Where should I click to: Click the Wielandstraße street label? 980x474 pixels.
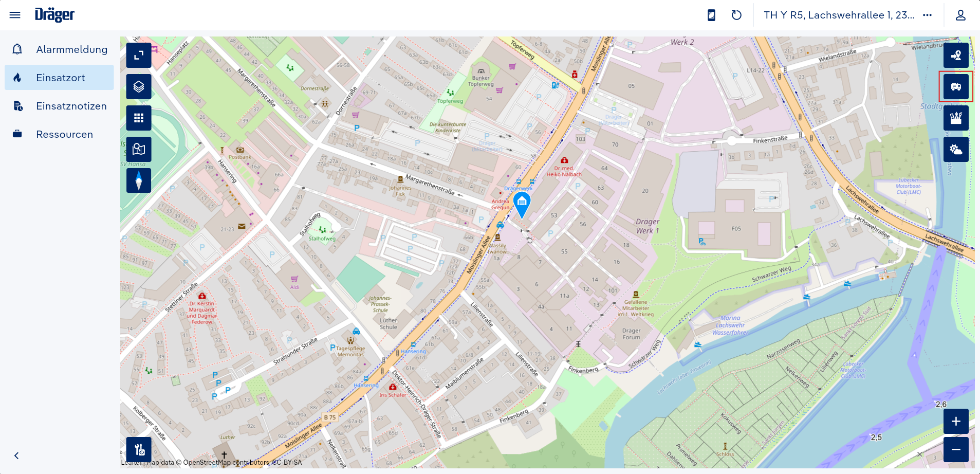838,56
